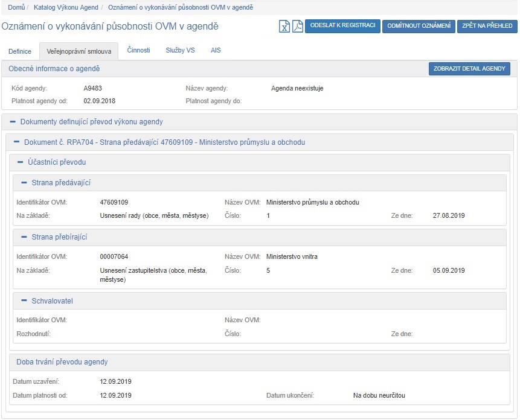520x420 pixels.
Task: Select the Veřejnoprávní smlouva tab
Action: pyautogui.click(x=79, y=51)
